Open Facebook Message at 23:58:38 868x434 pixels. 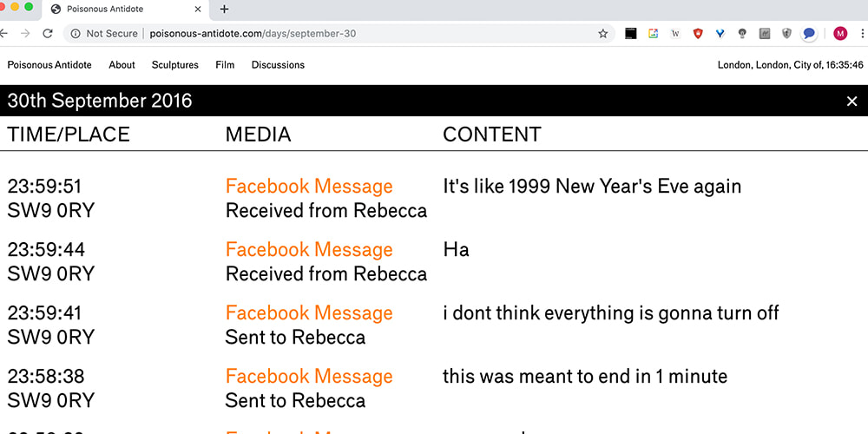tap(309, 377)
